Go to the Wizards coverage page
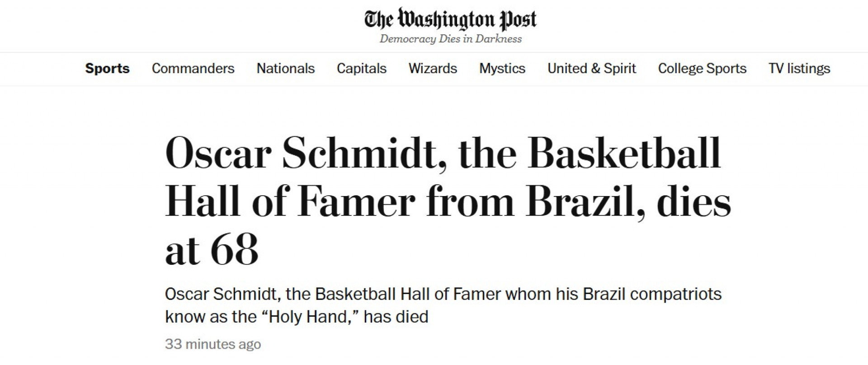Screen dimensions: 868x365 [x=433, y=69]
